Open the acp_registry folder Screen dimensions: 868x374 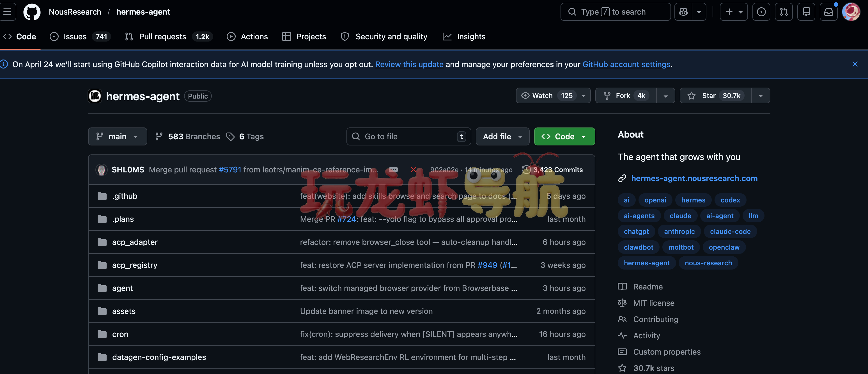click(x=135, y=265)
